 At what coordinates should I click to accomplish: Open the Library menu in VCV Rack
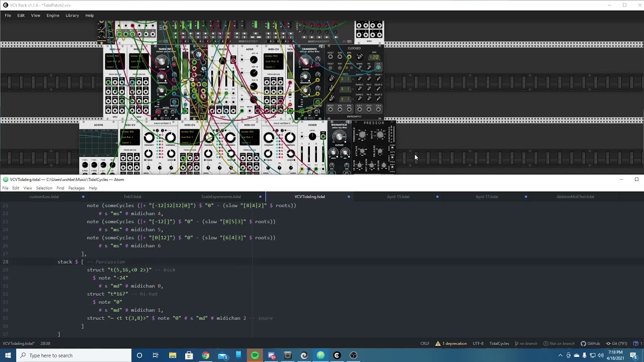point(72,16)
